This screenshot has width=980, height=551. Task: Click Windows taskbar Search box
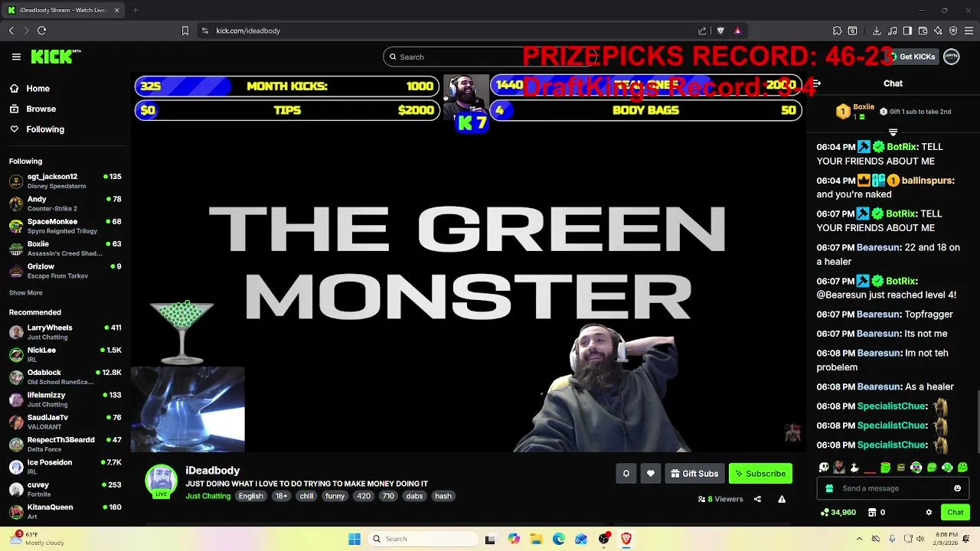[x=421, y=539]
